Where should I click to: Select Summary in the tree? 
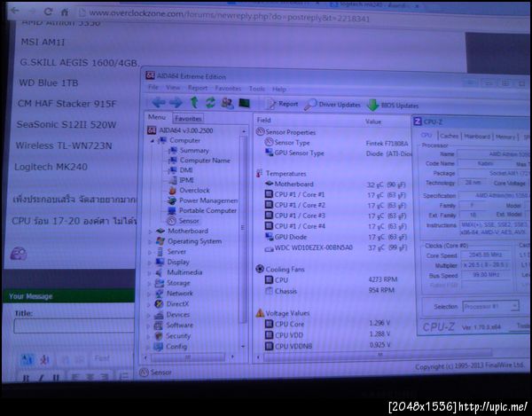(189, 150)
